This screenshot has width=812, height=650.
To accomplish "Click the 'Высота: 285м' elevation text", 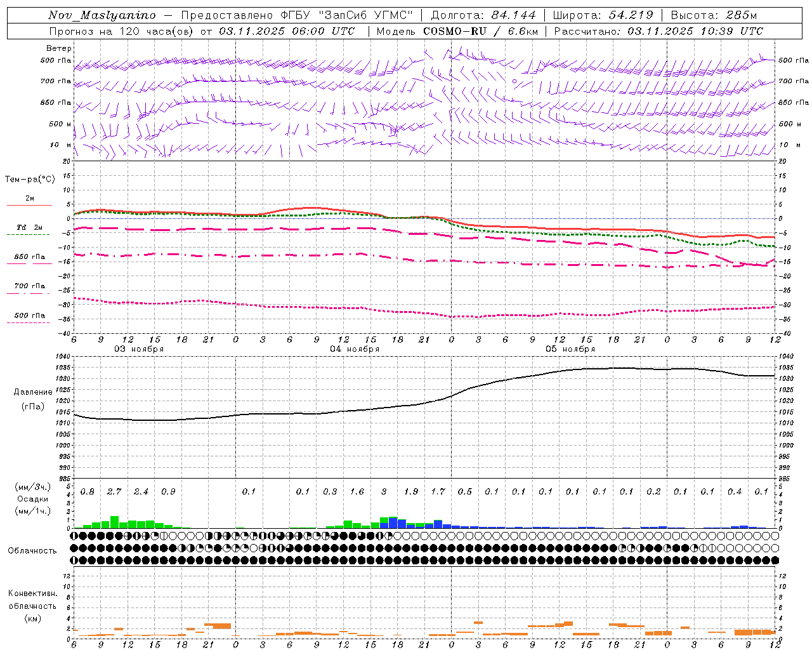I will click(714, 15).
